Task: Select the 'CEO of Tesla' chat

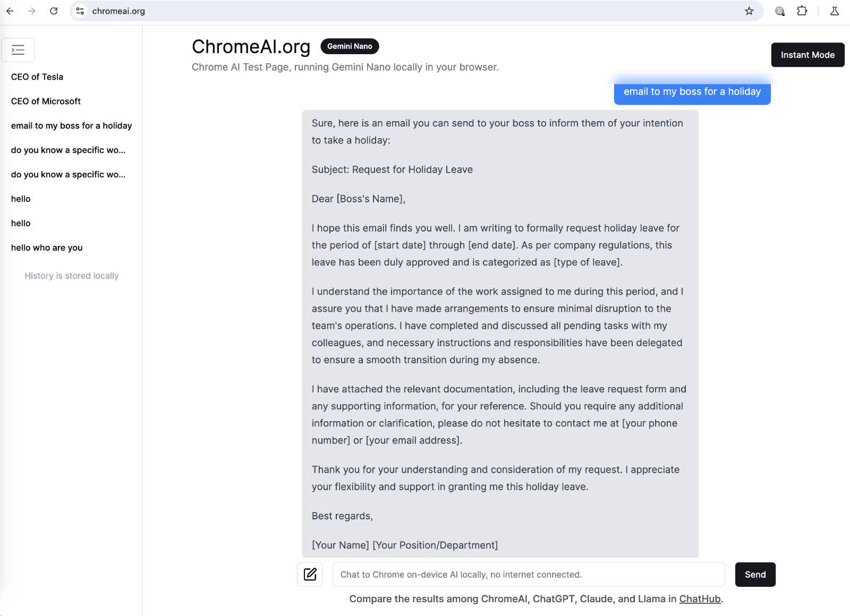Action: pyautogui.click(x=37, y=76)
